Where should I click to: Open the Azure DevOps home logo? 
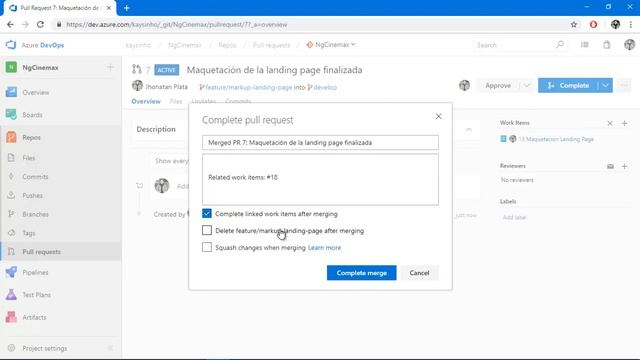[11, 45]
